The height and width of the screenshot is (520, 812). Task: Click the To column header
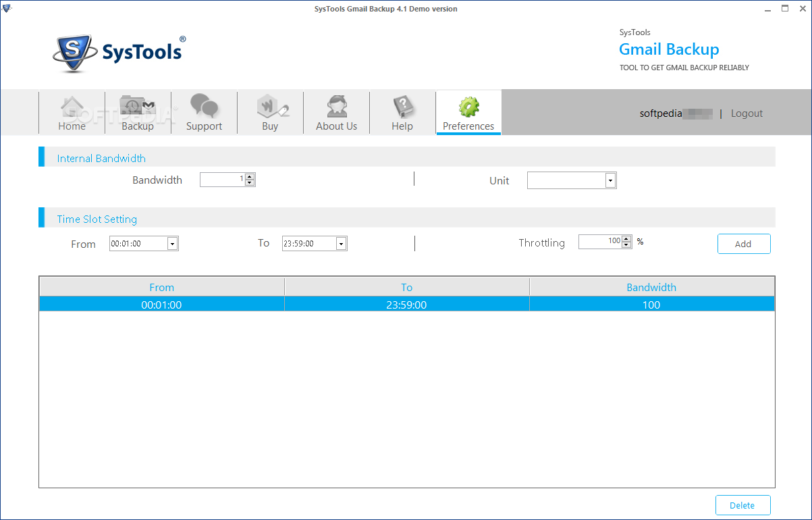[407, 287]
